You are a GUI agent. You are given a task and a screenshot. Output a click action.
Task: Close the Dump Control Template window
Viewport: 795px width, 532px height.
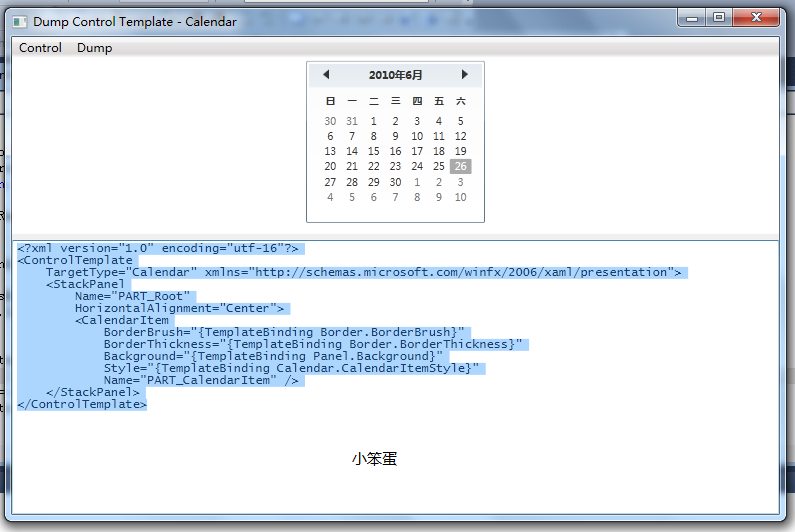(756, 18)
